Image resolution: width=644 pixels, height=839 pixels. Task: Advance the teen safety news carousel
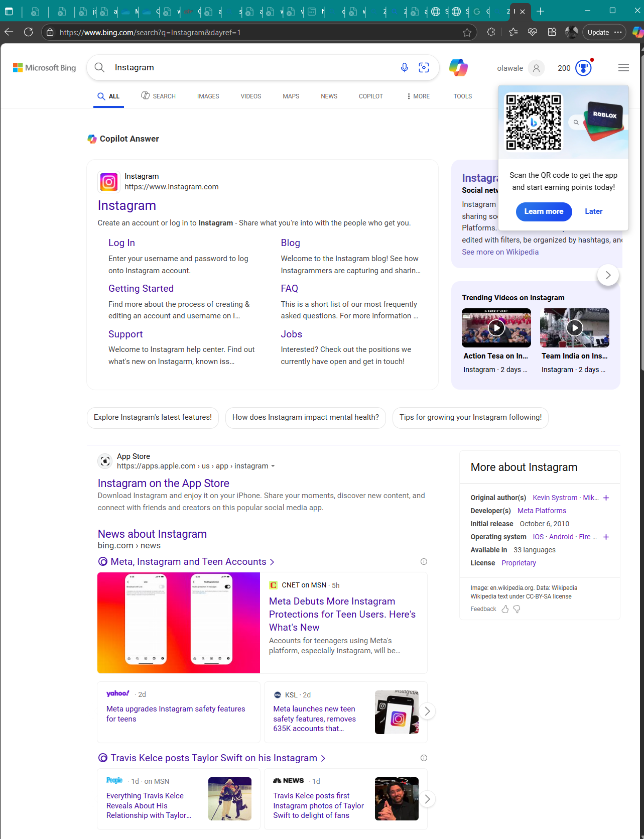(427, 711)
